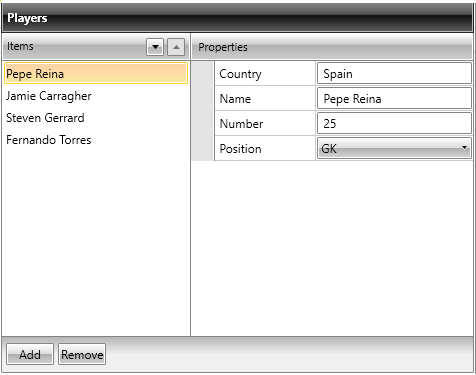
Task: Click the Add button
Action: click(30, 354)
